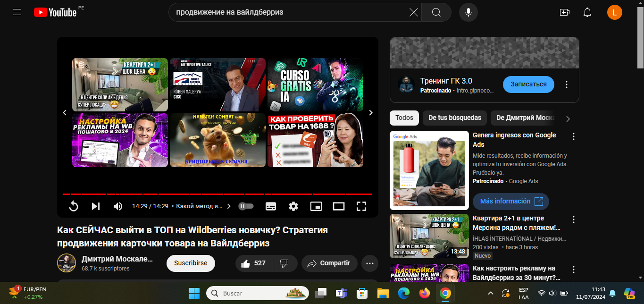Select the De tus búsquedas chip

pyautogui.click(x=455, y=118)
